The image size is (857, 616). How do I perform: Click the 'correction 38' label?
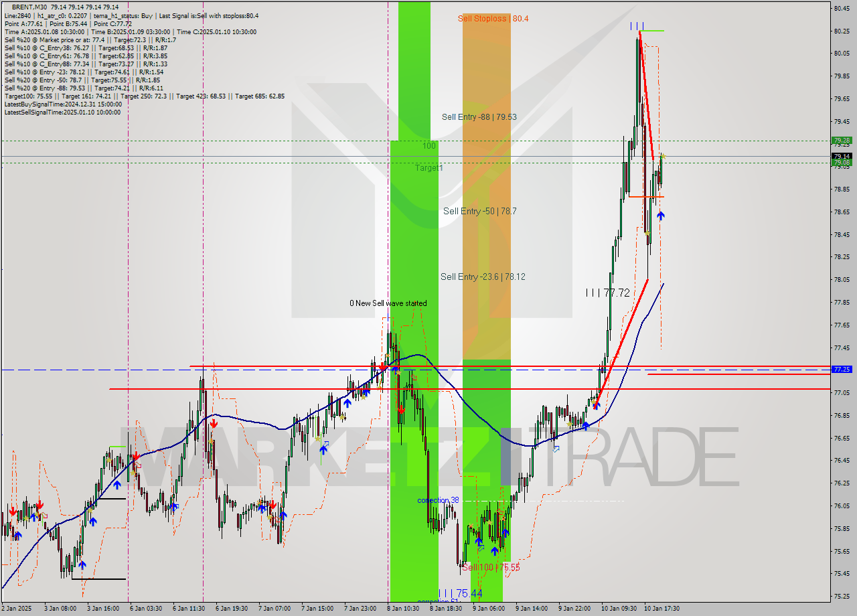pyautogui.click(x=438, y=500)
